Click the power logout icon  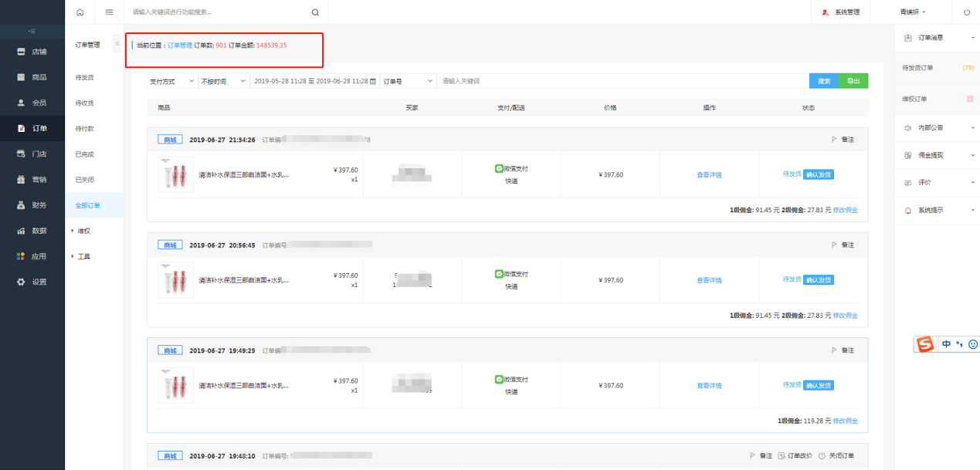[967, 12]
